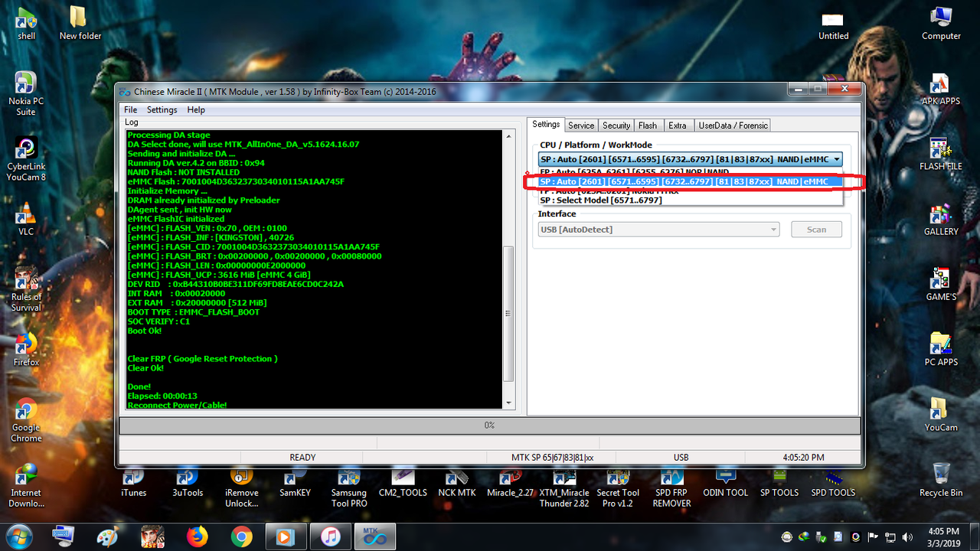Click the MTK SP 65|67|83|81|xx status text
The image size is (980, 551).
(x=553, y=458)
